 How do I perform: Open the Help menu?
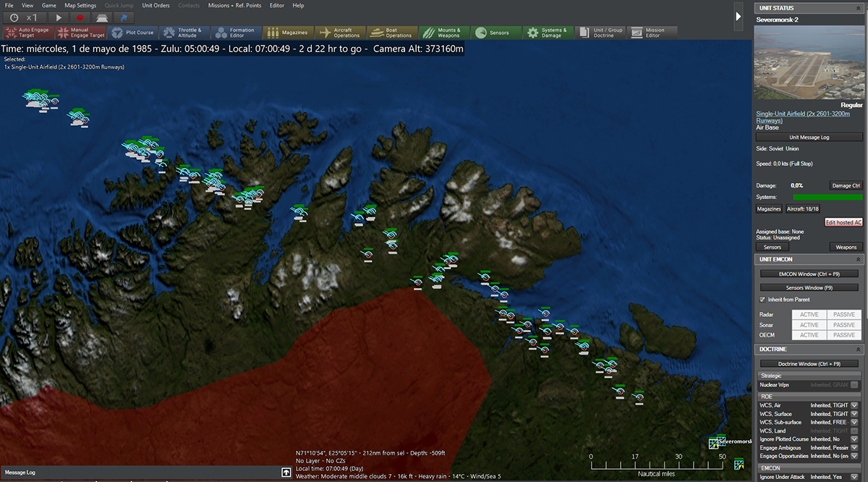[299, 5]
